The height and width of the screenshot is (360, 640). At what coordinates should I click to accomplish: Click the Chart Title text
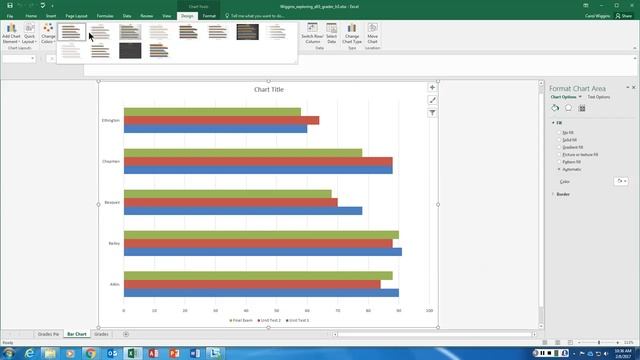pos(269,89)
